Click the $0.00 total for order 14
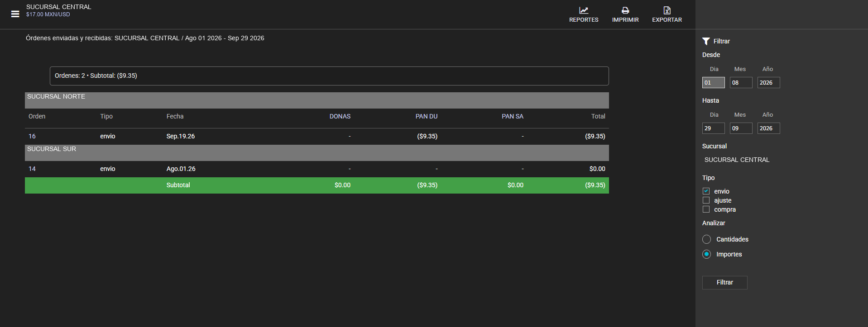Screen dimensions: 868x327 point(597,169)
